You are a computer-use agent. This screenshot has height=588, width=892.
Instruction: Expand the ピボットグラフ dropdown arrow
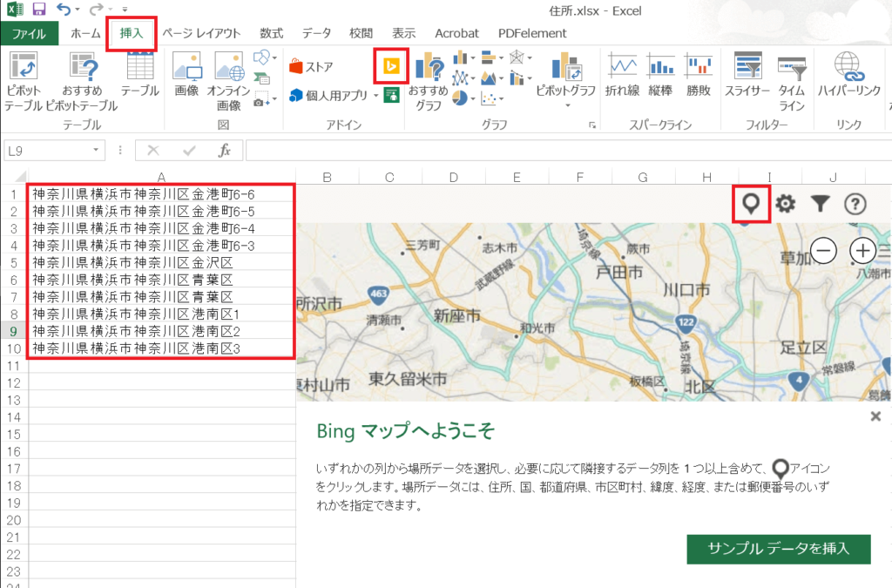567,105
